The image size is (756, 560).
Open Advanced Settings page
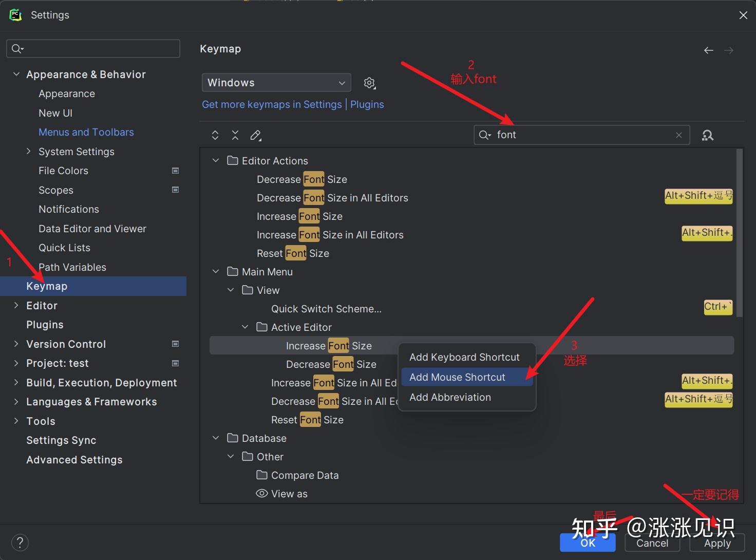tap(74, 460)
